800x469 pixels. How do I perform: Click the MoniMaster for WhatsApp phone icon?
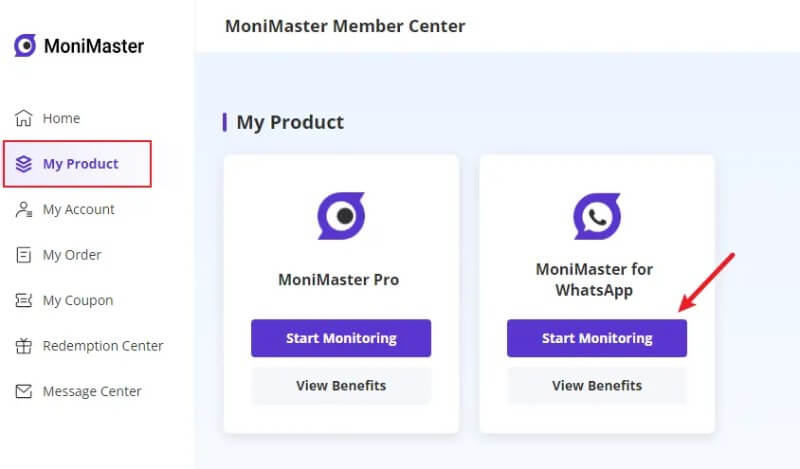(597, 215)
